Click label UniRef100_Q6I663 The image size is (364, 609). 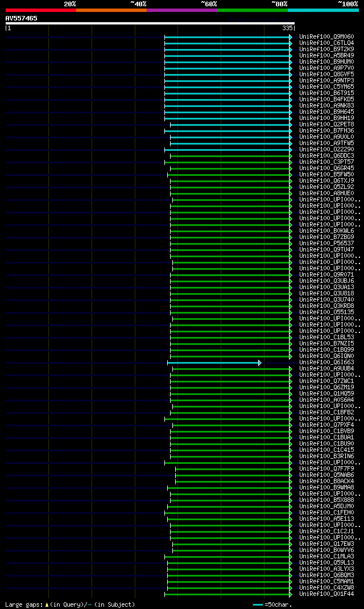coord(326,363)
